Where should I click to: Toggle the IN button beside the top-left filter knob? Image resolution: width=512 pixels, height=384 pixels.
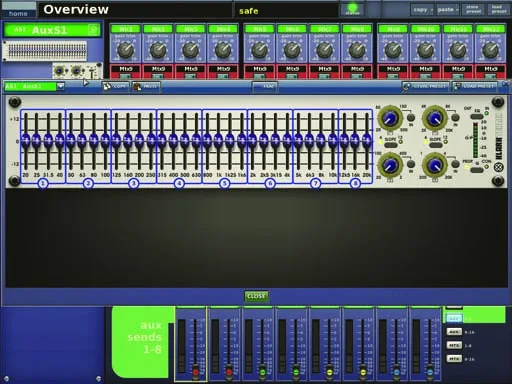click(411, 117)
